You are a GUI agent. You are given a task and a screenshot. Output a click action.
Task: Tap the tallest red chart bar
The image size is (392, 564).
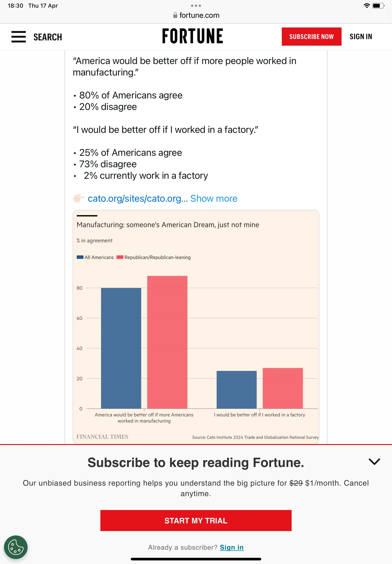click(x=167, y=342)
